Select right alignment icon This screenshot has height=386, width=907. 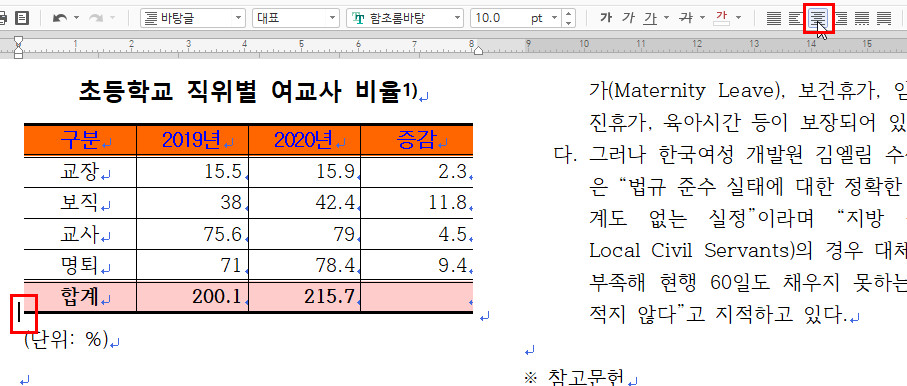pyautogui.click(x=840, y=19)
